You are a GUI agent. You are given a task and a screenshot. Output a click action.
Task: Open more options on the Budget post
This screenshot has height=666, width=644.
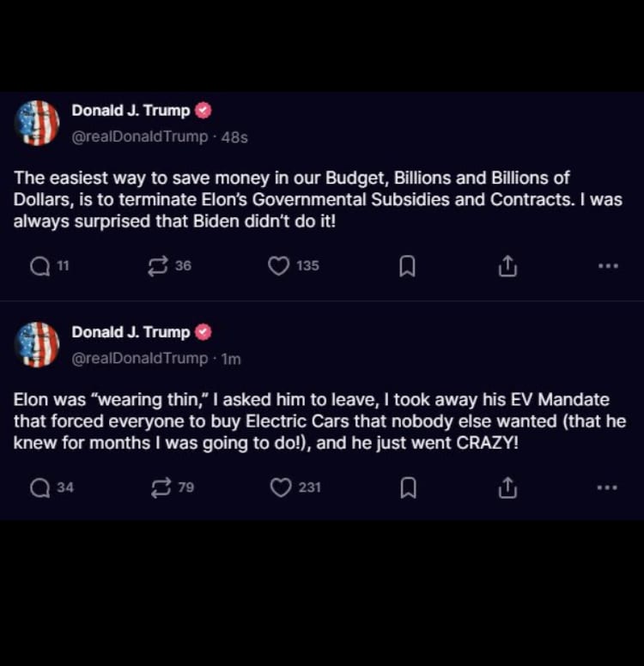point(607,266)
